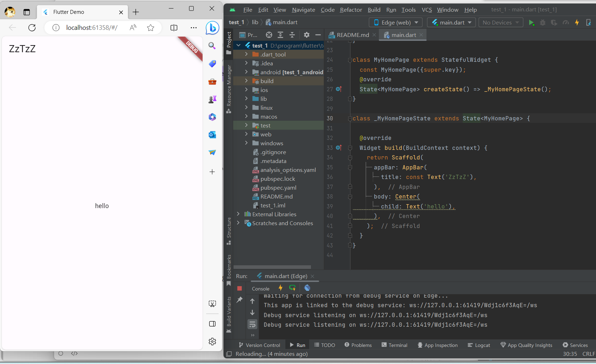Toggle Build Variants tool window
The image size is (596, 364).
pyautogui.click(x=229, y=315)
